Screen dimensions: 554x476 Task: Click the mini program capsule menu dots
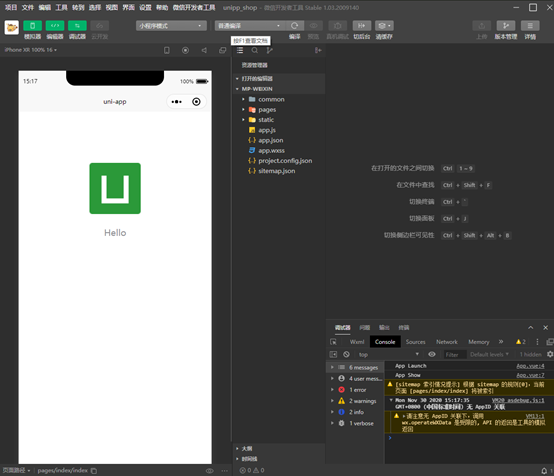coord(177,102)
